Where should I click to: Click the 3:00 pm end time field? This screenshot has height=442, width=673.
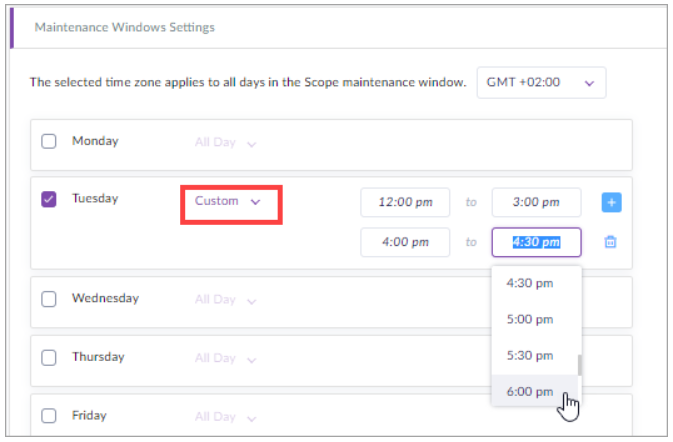(x=536, y=202)
